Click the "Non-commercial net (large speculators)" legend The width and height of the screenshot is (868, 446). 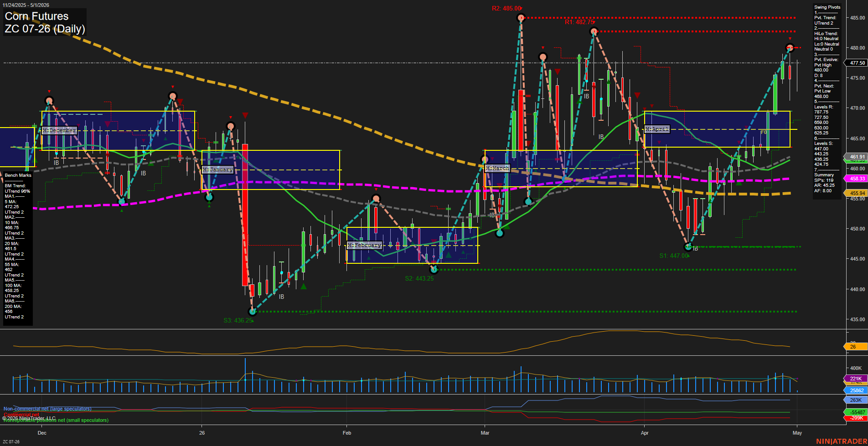coord(47,409)
